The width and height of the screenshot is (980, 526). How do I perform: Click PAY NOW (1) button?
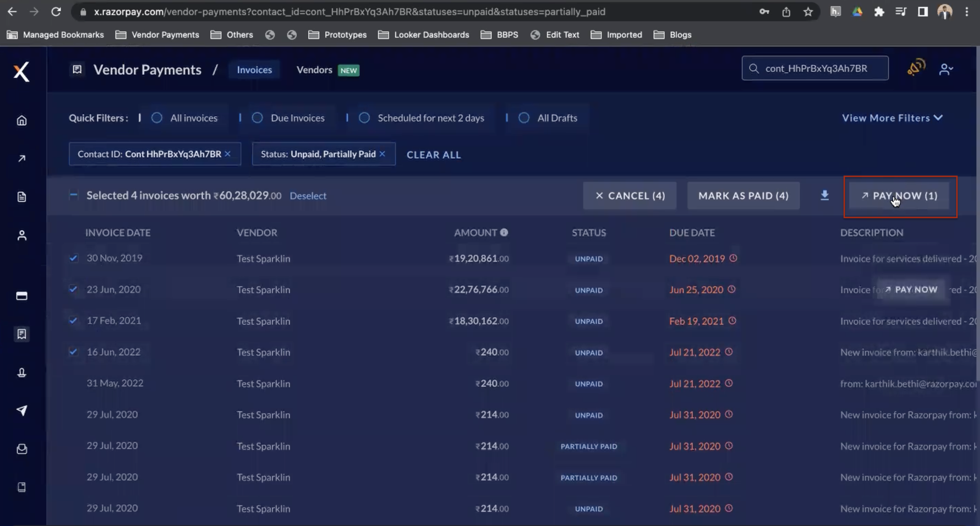[899, 195]
